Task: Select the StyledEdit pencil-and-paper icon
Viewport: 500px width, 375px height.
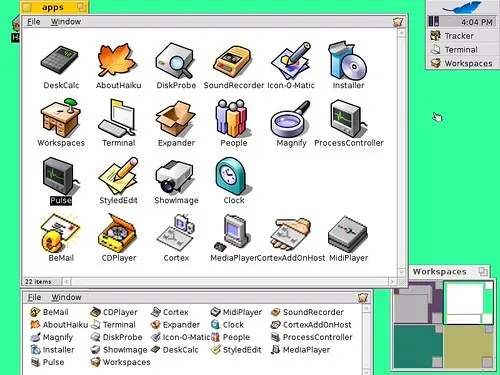Action: click(x=118, y=176)
